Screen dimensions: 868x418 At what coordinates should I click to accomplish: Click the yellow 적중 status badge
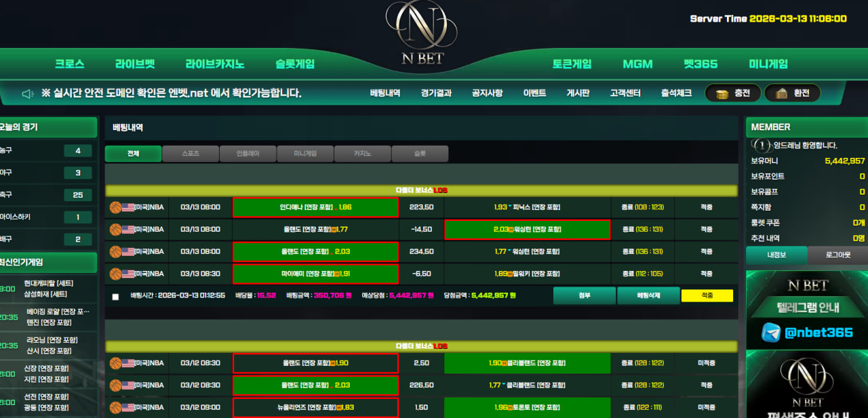[707, 296]
